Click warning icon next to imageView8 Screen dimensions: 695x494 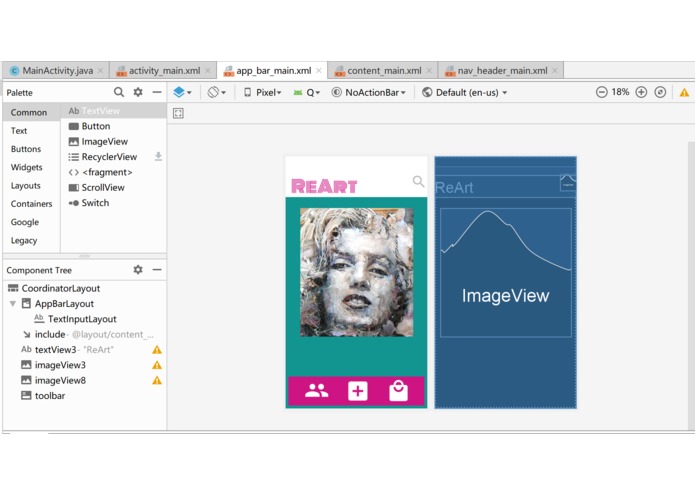tap(157, 380)
